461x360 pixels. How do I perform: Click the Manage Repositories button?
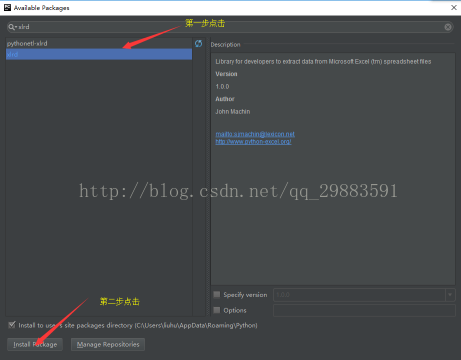(108, 344)
